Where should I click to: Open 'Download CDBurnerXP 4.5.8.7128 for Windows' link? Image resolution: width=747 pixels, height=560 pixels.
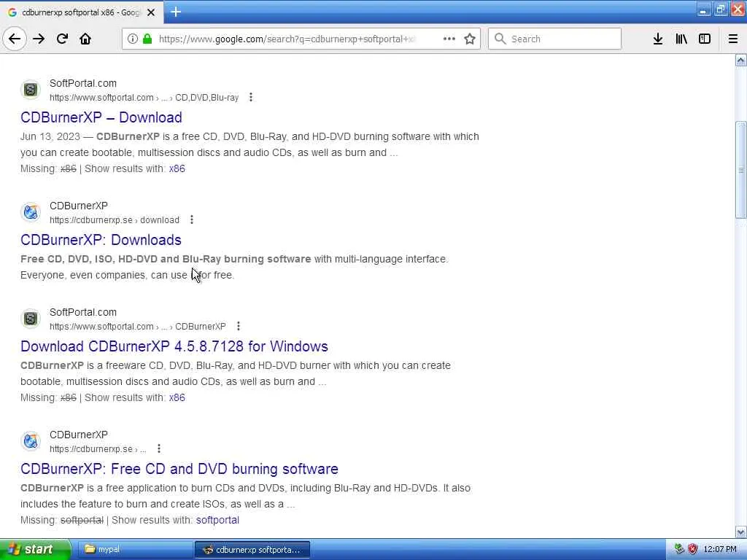click(x=174, y=346)
